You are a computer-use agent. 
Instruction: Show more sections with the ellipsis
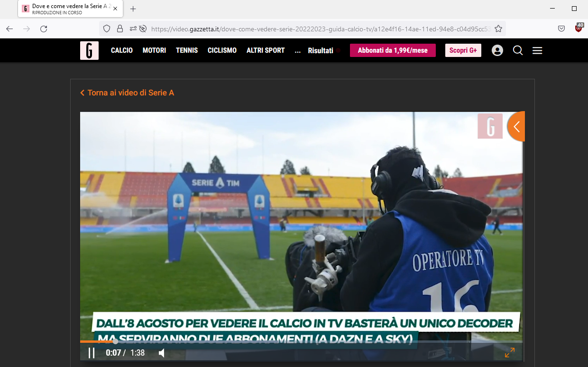[x=298, y=51]
